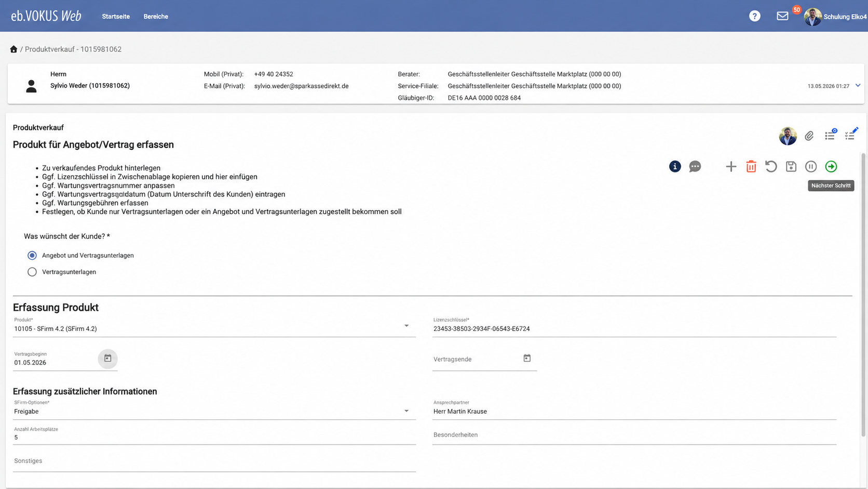Click email sylvio.weder@sparkassedirekt.de
The width and height of the screenshot is (868, 489).
[x=301, y=86]
